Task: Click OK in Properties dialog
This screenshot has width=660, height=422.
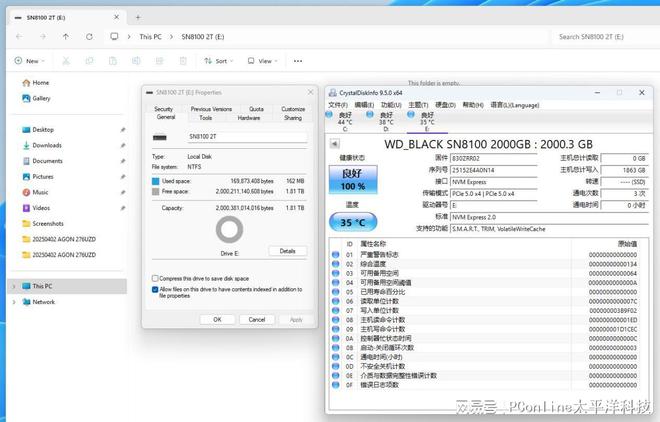Action: pyautogui.click(x=217, y=319)
